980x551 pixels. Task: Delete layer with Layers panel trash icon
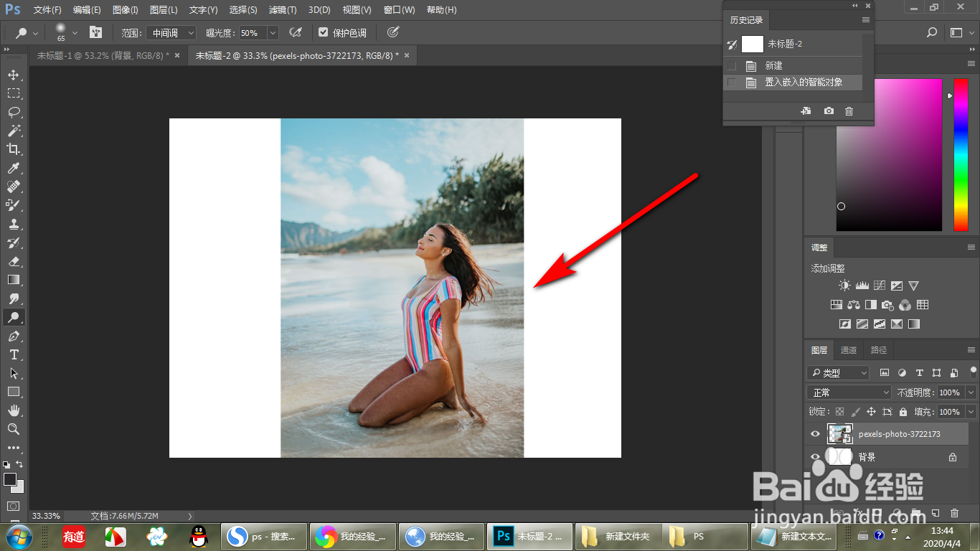click(x=954, y=514)
